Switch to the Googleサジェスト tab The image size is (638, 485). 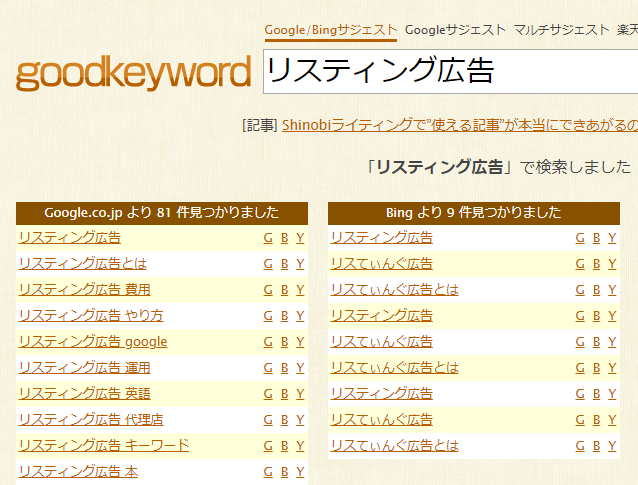455,30
